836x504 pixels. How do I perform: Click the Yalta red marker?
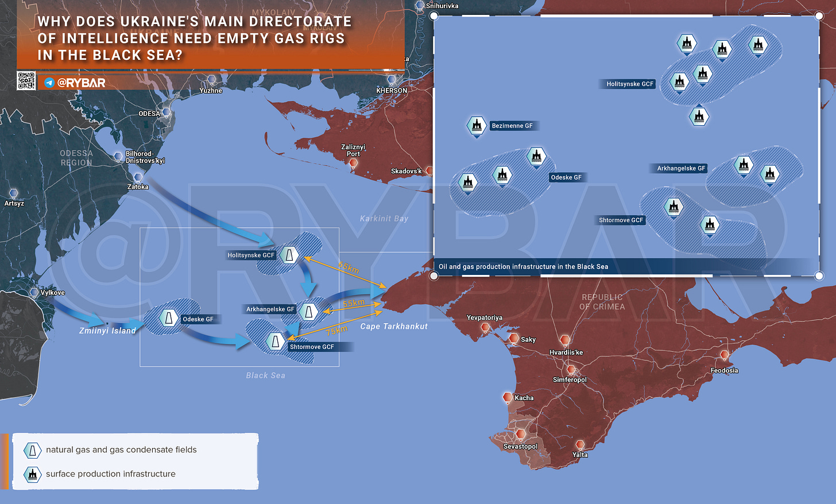coord(580,445)
